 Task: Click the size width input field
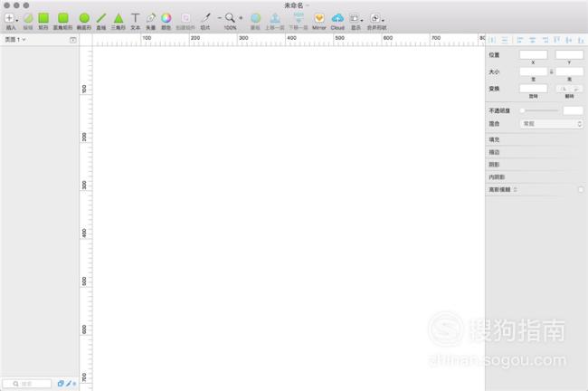pos(533,72)
